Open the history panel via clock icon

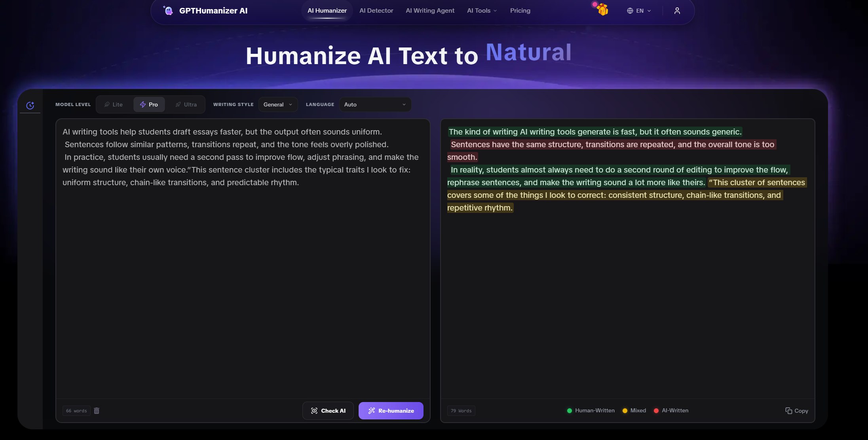pyautogui.click(x=30, y=105)
